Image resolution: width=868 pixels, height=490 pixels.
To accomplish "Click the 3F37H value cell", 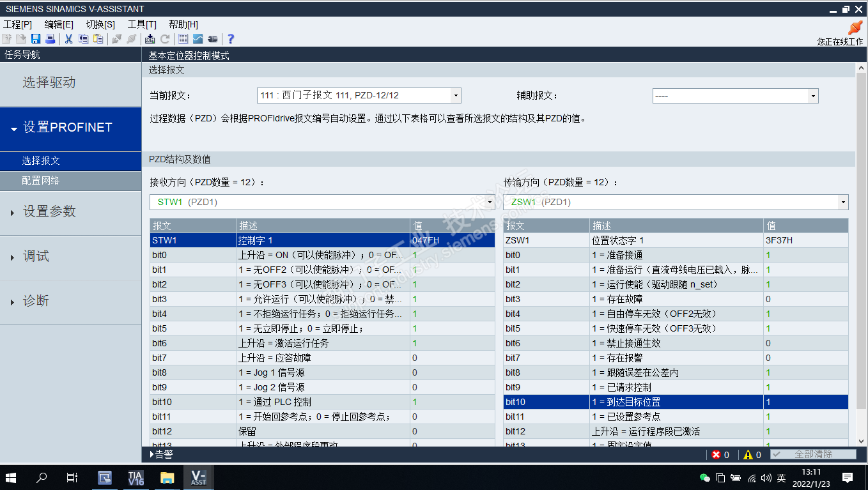I will pyautogui.click(x=805, y=241).
